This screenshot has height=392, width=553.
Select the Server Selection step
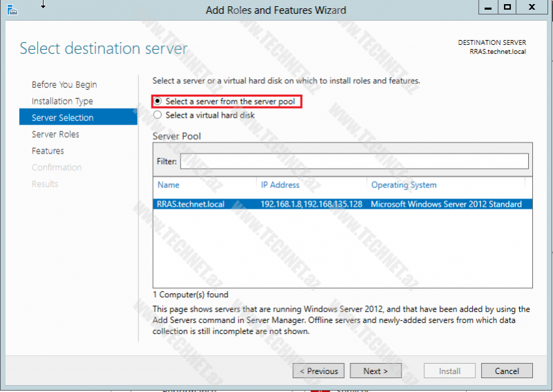click(x=63, y=118)
